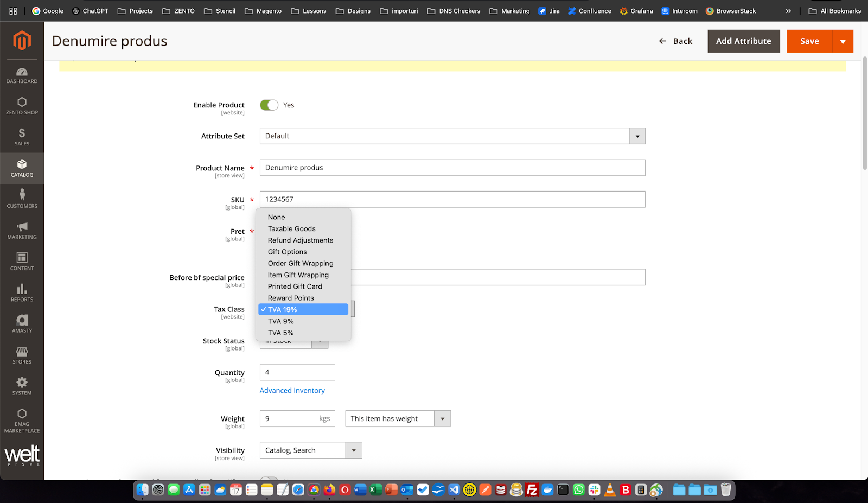Open the Dashboard sidebar section
Screen dimensions: 868x503
click(22, 75)
